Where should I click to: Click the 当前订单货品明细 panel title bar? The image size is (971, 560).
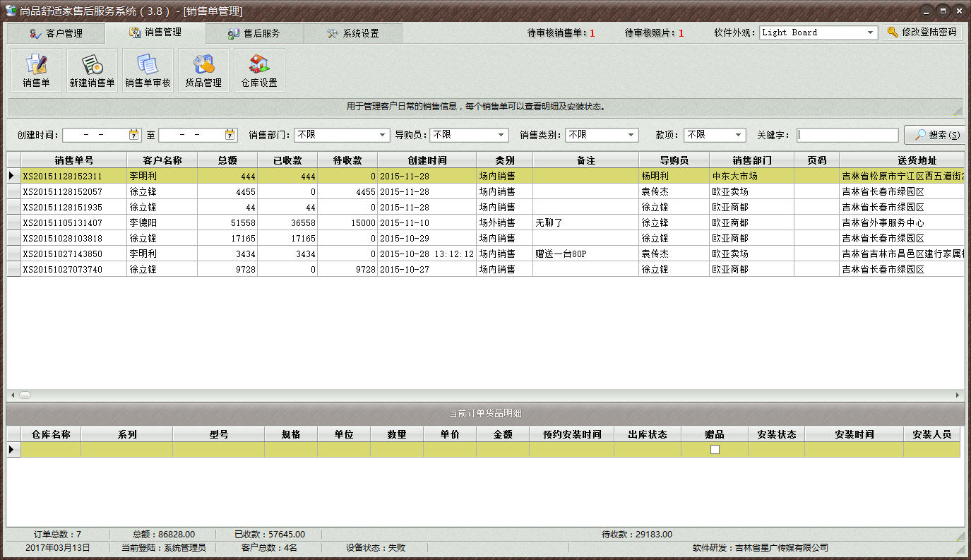click(485, 413)
